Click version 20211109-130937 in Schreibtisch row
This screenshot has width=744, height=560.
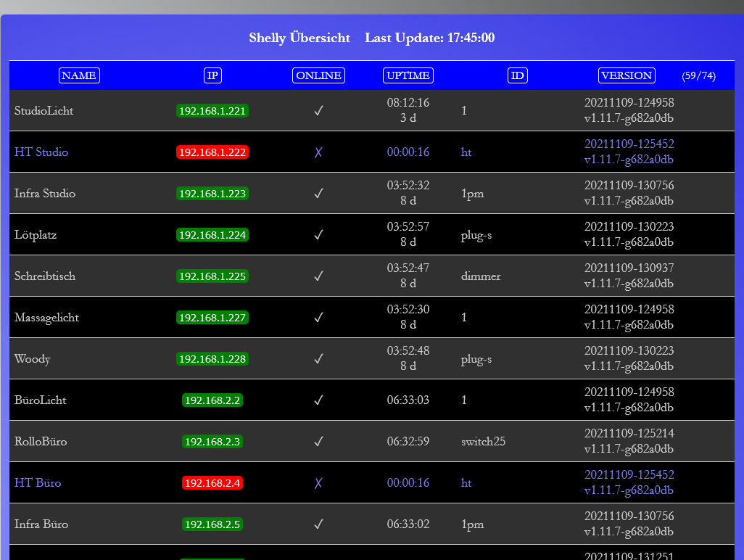(x=629, y=268)
